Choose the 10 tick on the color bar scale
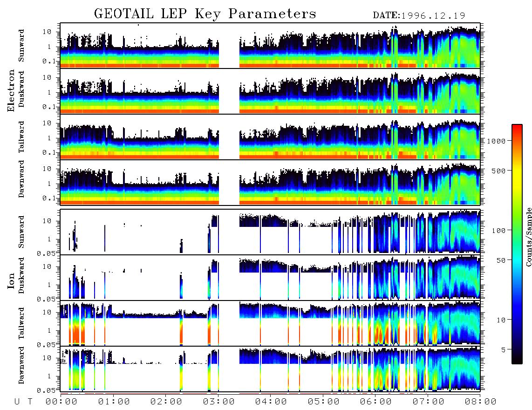Screen dimensions: 532x410 501,320
